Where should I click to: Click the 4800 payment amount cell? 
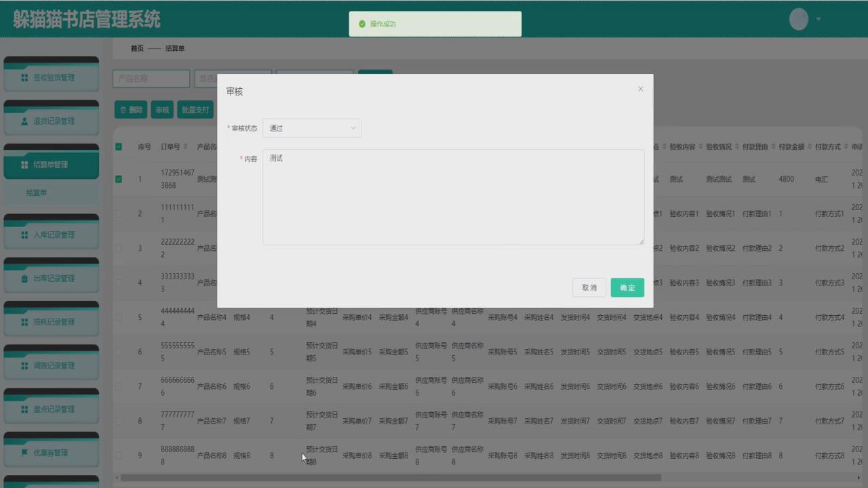pyautogui.click(x=786, y=180)
